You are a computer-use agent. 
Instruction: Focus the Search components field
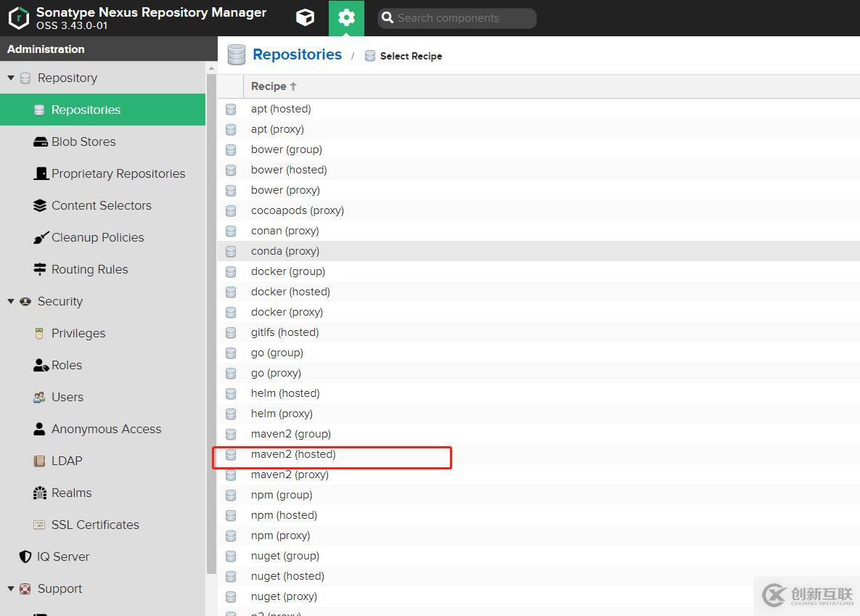(x=457, y=18)
